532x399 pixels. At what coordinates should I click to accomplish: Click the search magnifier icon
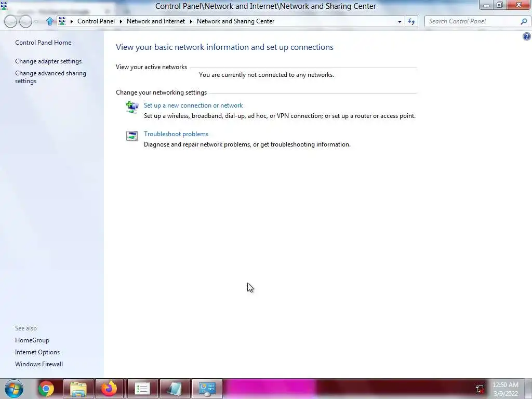(x=524, y=21)
